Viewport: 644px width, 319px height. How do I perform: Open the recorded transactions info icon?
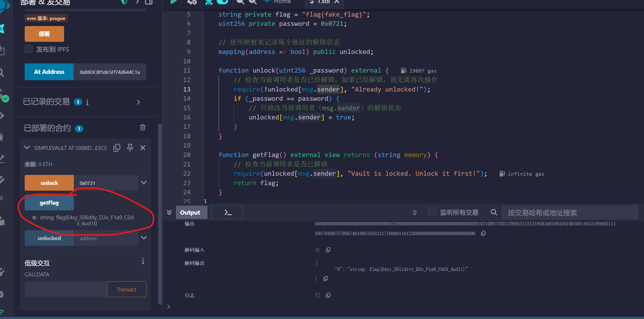(x=87, y=102)
